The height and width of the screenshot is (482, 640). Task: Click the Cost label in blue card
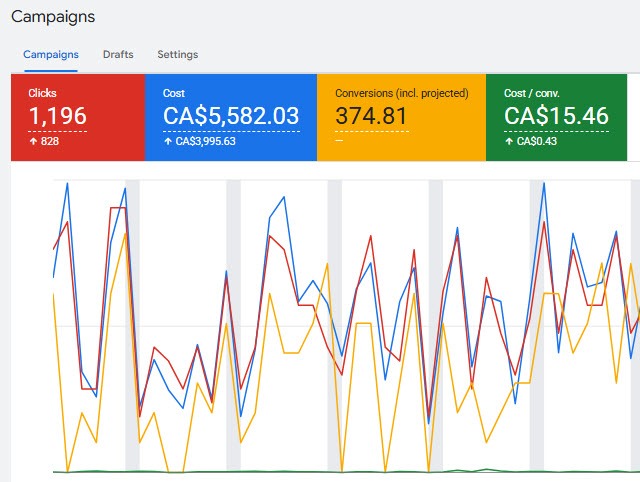(174, 93)
